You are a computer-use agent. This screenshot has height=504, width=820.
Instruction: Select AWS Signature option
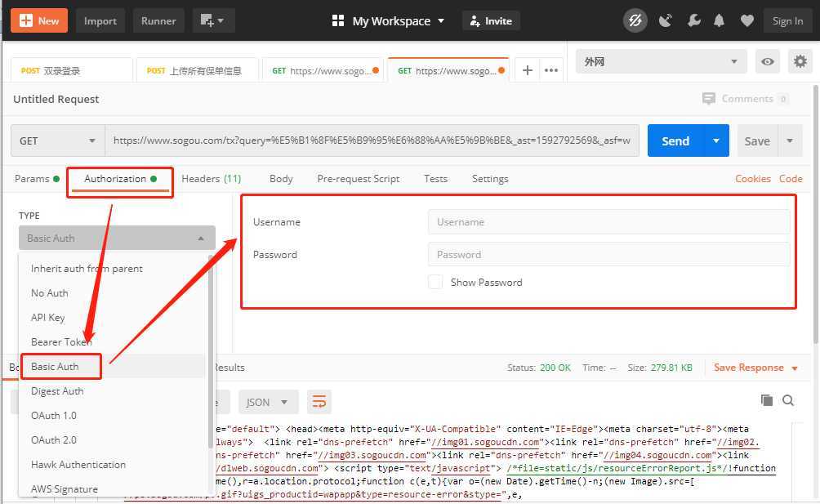[x=113, y=489]
